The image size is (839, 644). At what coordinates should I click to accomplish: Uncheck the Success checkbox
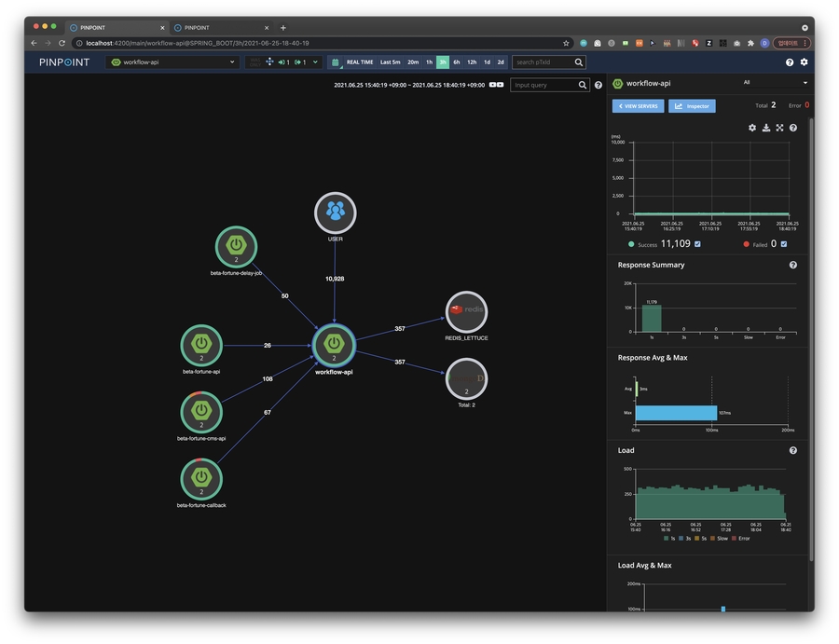coord(697,244)
